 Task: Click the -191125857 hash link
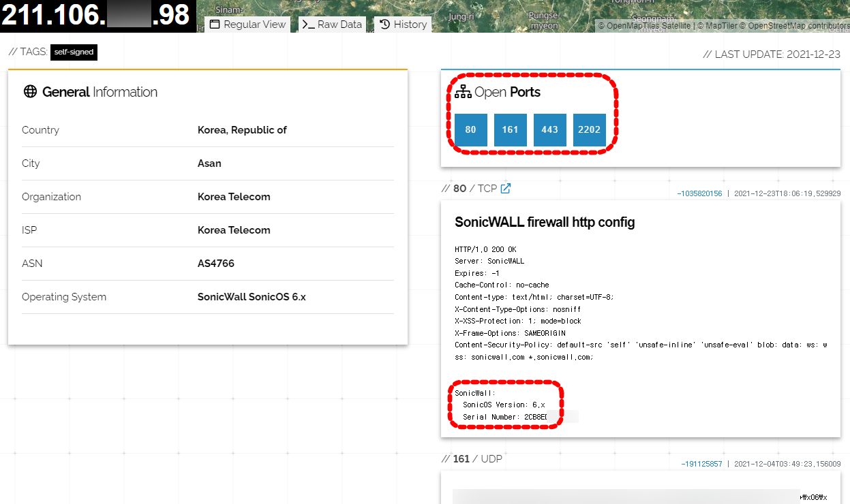click(x=701, y=464)
